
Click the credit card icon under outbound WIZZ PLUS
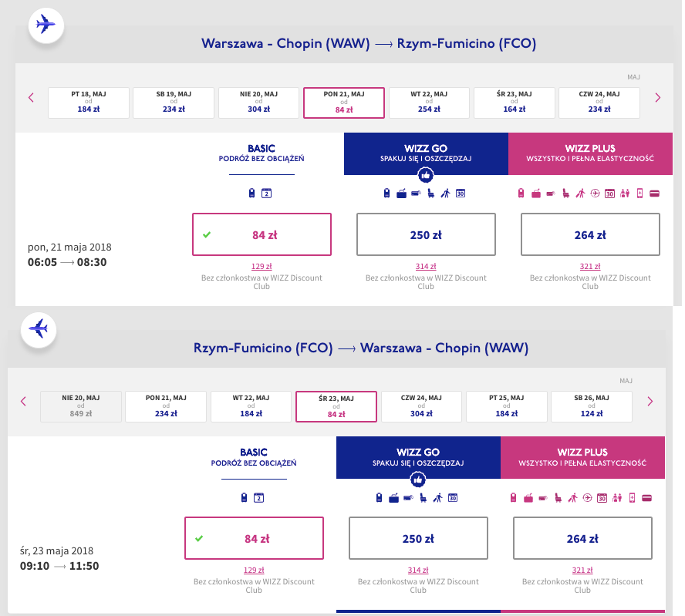pyautogui.click(x=654, y=194)
